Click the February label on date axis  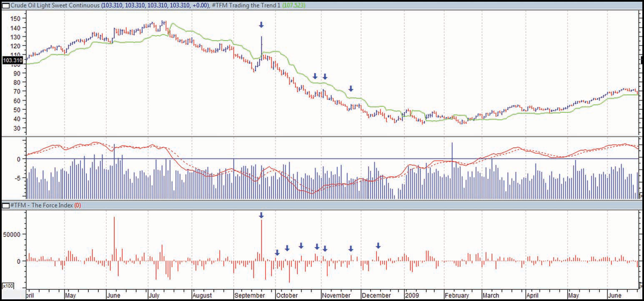click(x=457, y=295)
